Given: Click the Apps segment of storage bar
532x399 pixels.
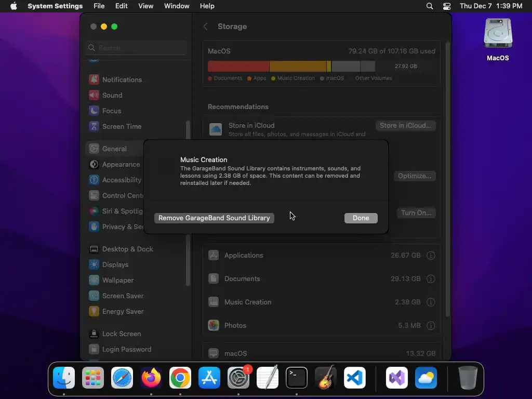Looking at the screenshot, I should pos(298,66).
